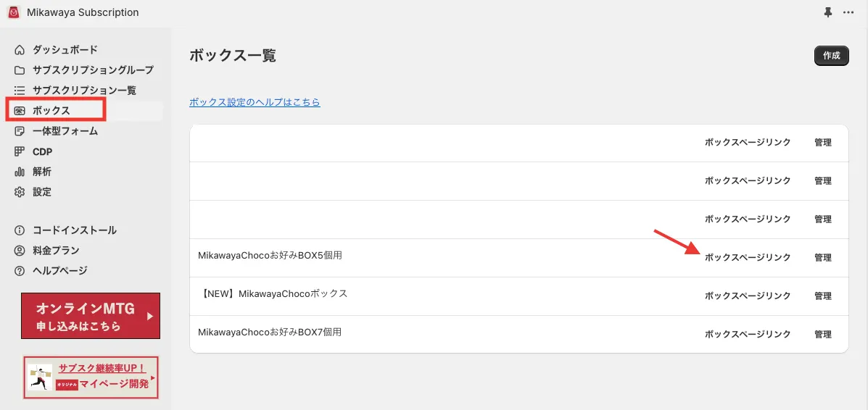Click the Mikawaya Subscription app logo icon
868x410 pixels.
(14, 12)
